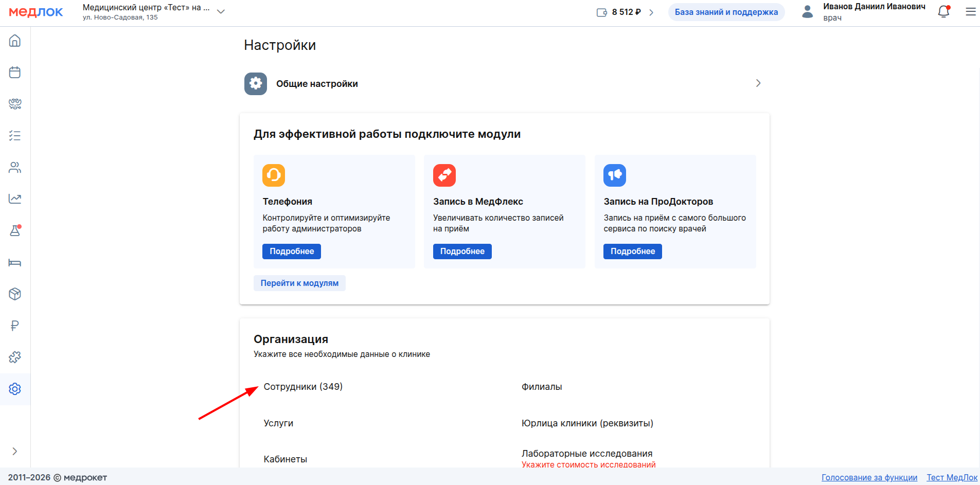The height and width of the screenshot is (485, 980).
Task: Open the ruble finance icon
Action: pos(15,326)
